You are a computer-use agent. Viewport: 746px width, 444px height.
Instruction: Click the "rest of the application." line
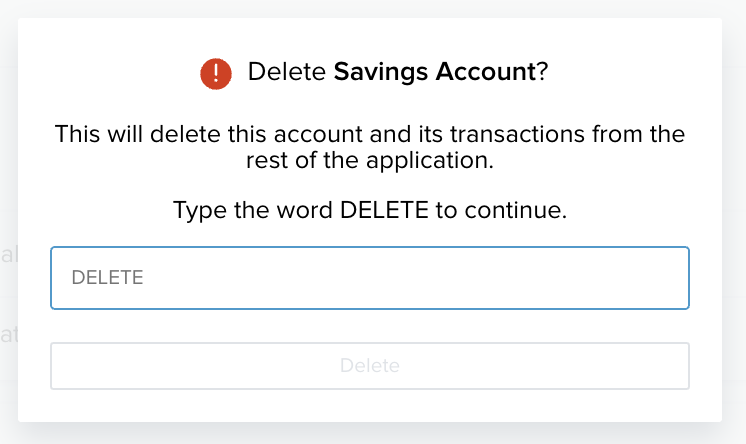369,160
